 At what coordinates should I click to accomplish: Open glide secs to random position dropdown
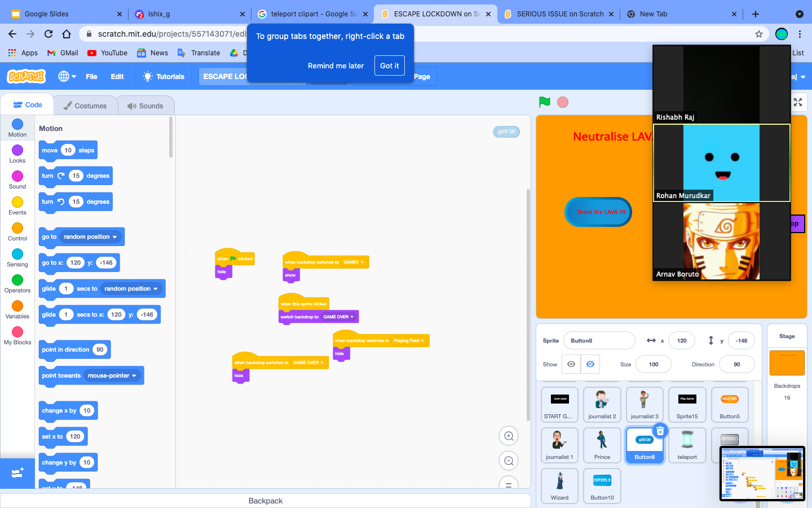[x=131, y=288]
